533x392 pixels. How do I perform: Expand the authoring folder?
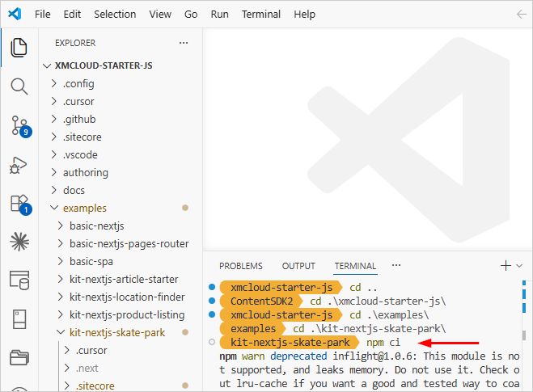click(x=121, y=173)
